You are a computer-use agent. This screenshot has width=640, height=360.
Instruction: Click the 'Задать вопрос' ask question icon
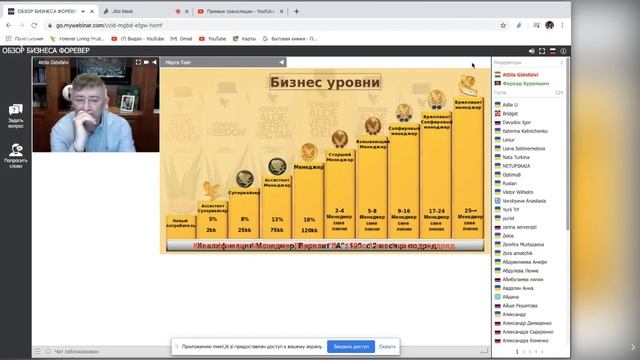16,116
